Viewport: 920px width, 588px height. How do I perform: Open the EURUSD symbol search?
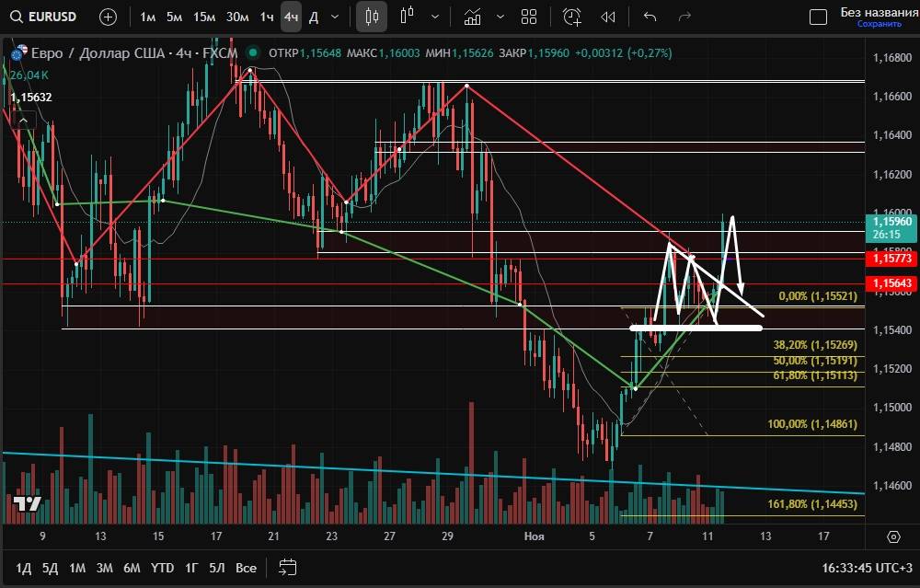(44, 17)
